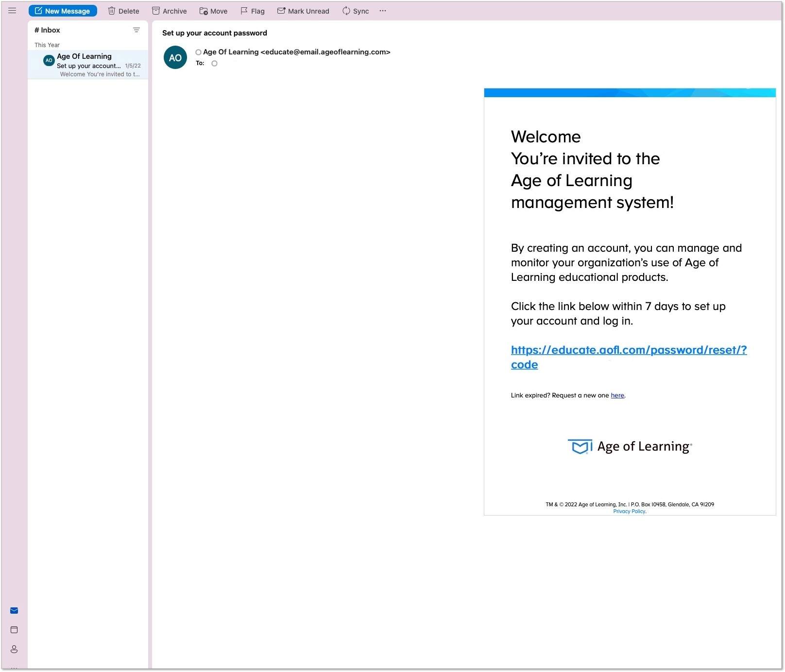The image size is (785, 672).
Task: Open People contacts view in sidebar
Action: coord(14,649)
